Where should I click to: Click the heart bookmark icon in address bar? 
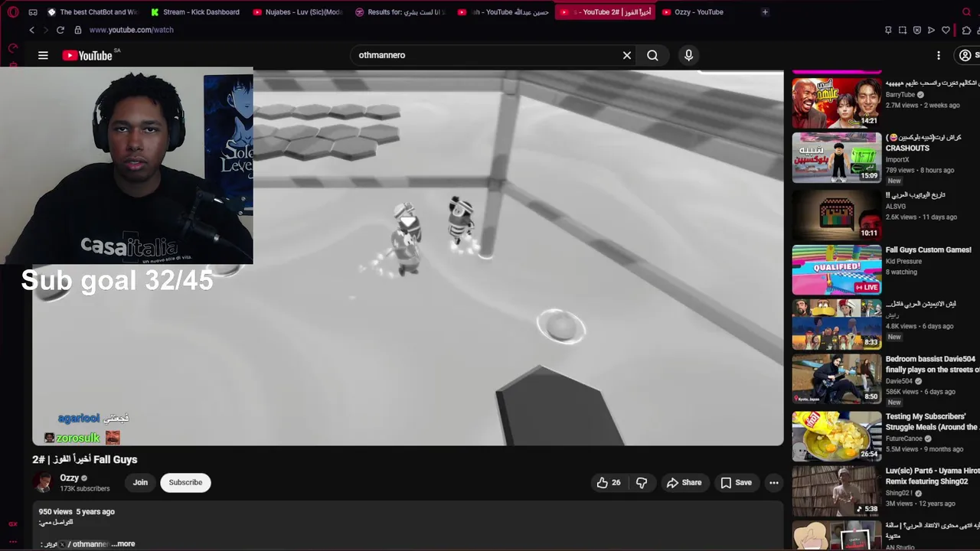pyautogui.click(x=946, y=30)
